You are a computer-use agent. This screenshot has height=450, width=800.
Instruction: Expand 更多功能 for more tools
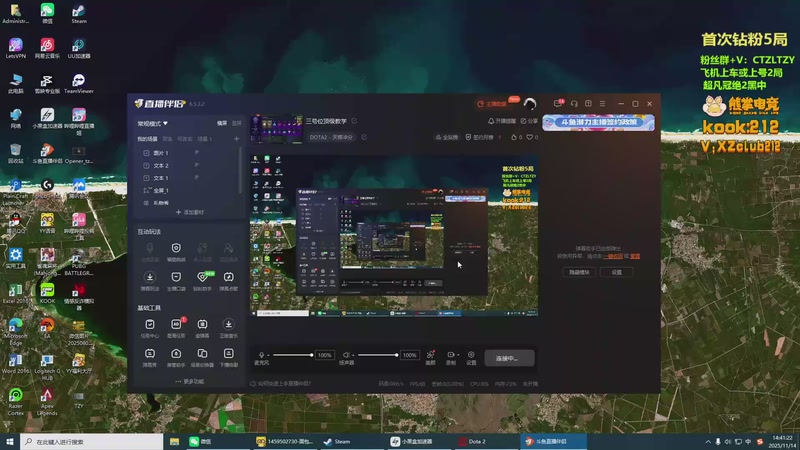point(189,381)
